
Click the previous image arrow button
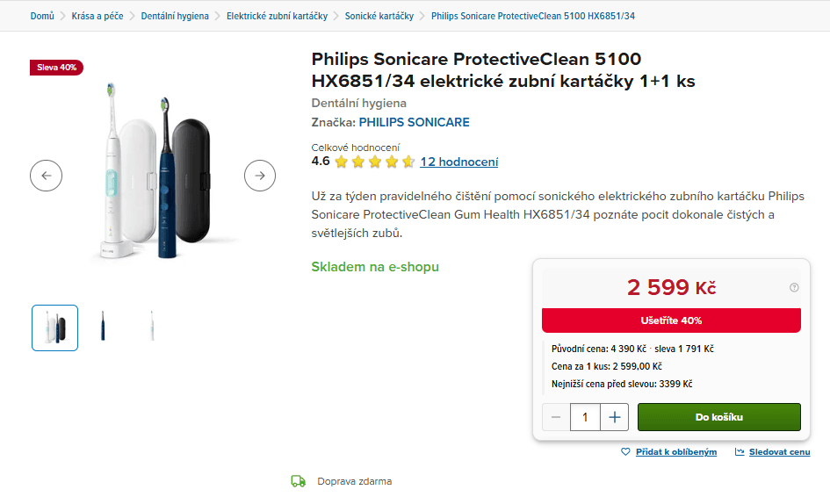tap(47, 176)
